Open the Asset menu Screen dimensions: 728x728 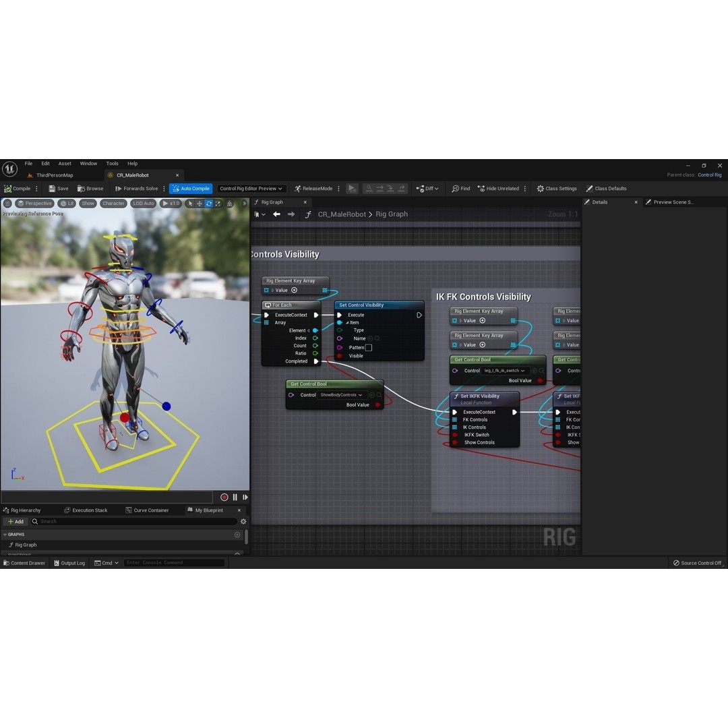point(65,163)
